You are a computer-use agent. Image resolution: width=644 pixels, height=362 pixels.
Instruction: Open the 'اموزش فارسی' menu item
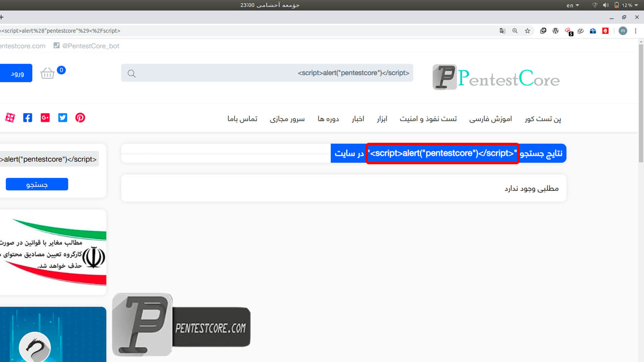[x=490, y=119]
